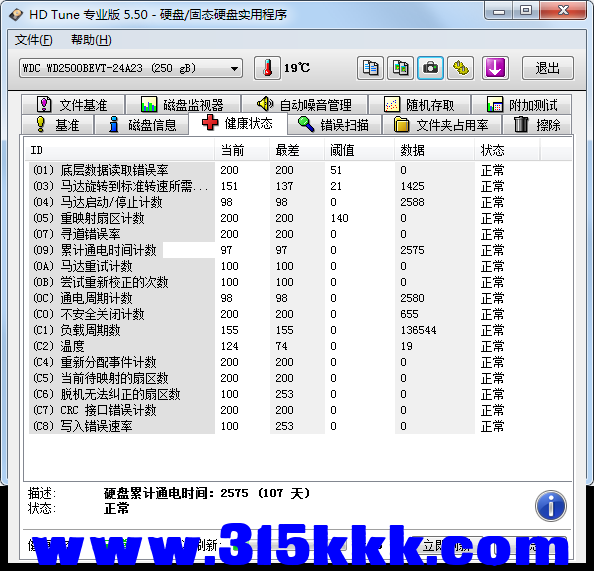Open the 随机存取 tab
This screenshot has width=594, height=571.
click(x=419, y=105)
